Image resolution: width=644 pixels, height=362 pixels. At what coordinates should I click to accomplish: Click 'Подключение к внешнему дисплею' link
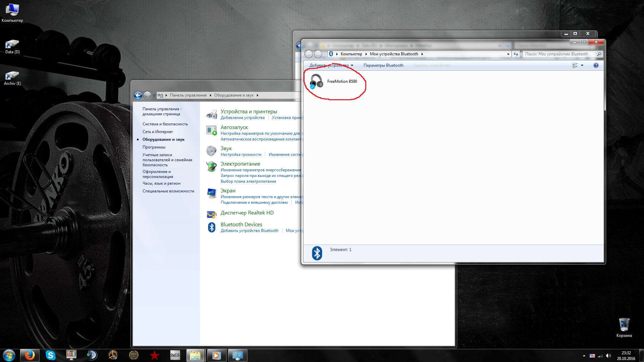click(254, 202)
